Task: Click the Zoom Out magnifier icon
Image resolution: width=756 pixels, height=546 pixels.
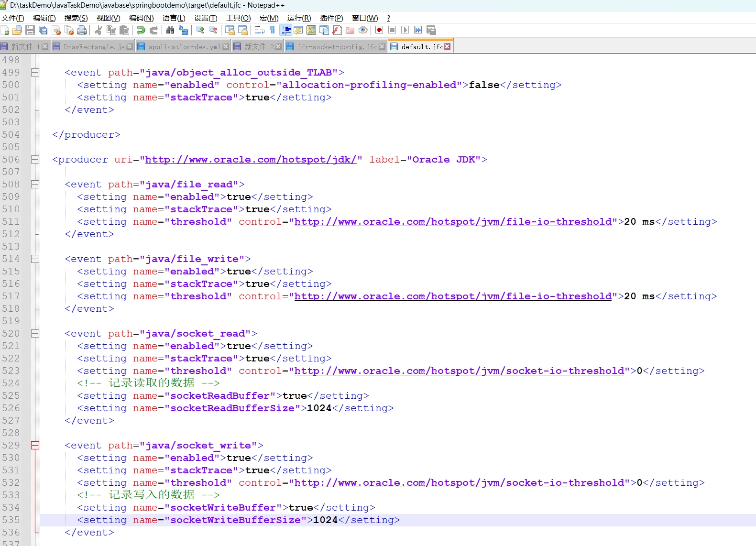Action: 213,30
